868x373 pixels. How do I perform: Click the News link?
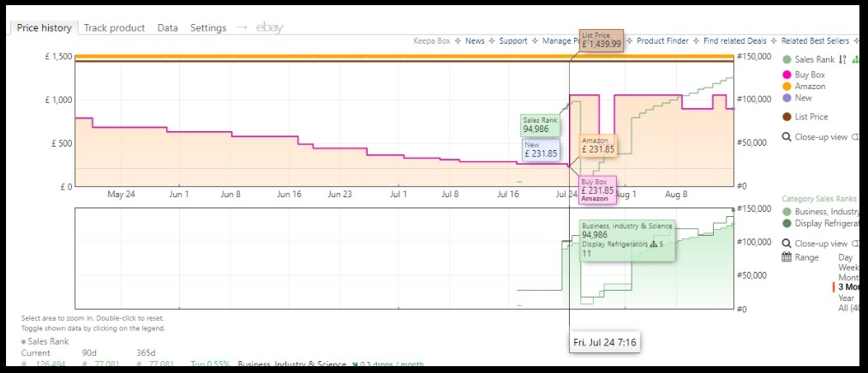coord(475,41)
